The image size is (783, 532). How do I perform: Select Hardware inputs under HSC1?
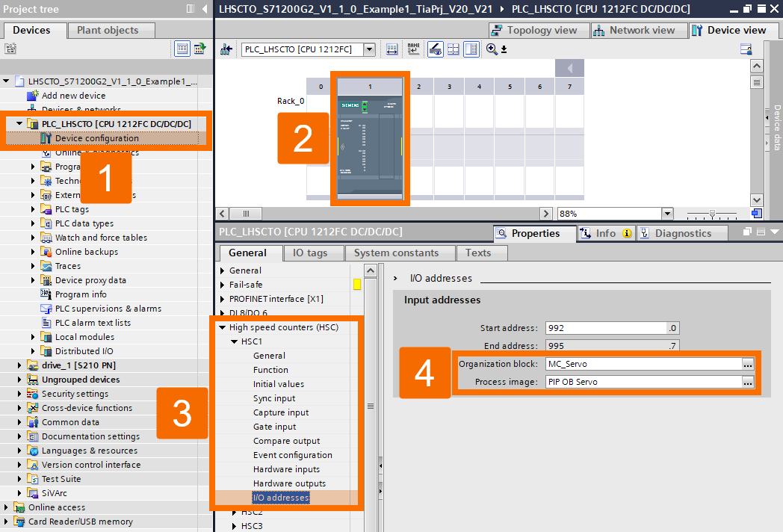click(287, 469)
